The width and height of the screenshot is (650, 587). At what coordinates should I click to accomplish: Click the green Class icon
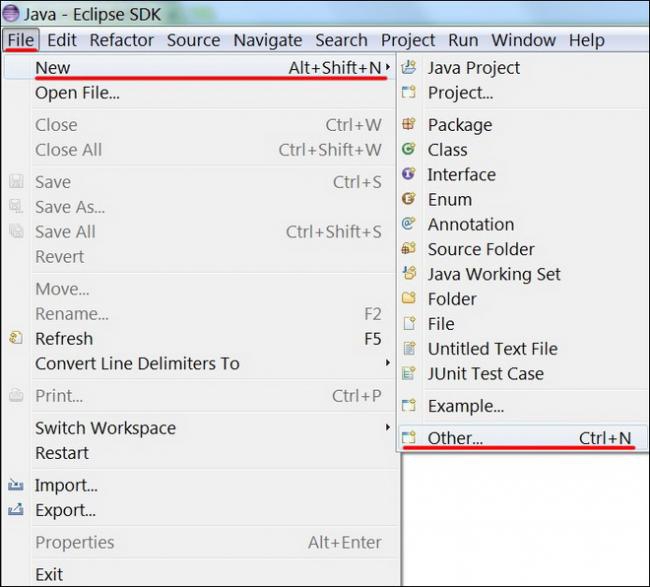pyautogui.click(x=408, y=150)
